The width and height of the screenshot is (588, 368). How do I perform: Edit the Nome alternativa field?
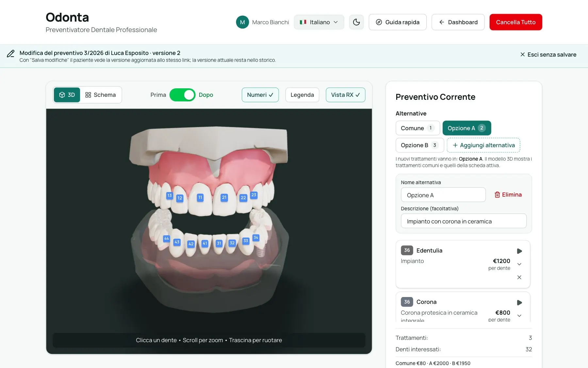tap(443, 195)
